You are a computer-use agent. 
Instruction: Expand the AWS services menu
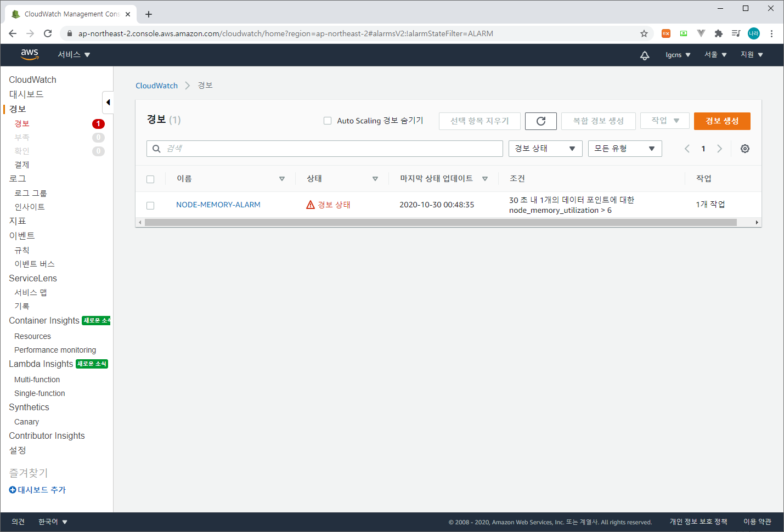[74, 55]
